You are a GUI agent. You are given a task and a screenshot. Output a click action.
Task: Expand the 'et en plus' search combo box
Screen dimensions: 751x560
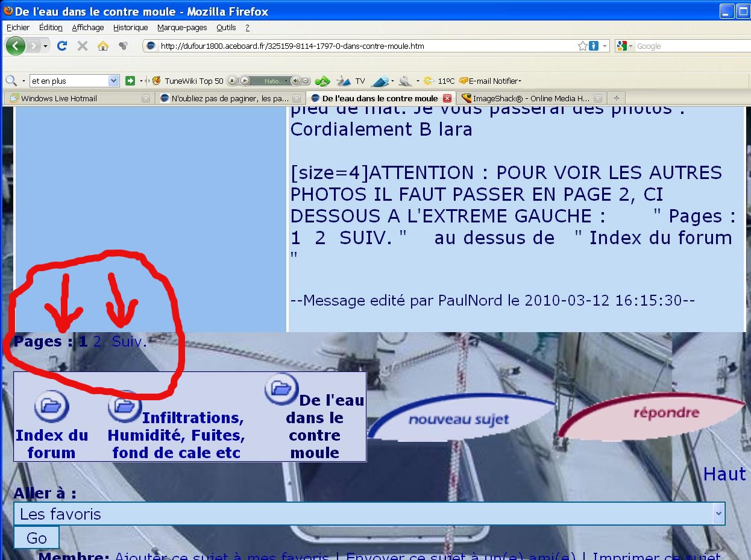tap(113, 81)
